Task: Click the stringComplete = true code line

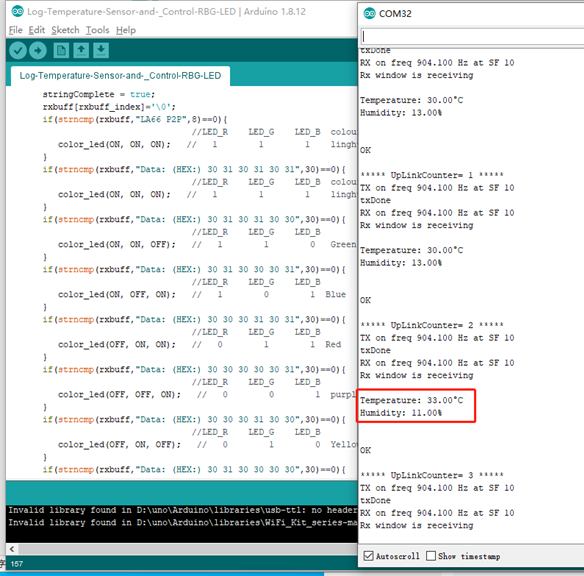Action: pos(98,94)
